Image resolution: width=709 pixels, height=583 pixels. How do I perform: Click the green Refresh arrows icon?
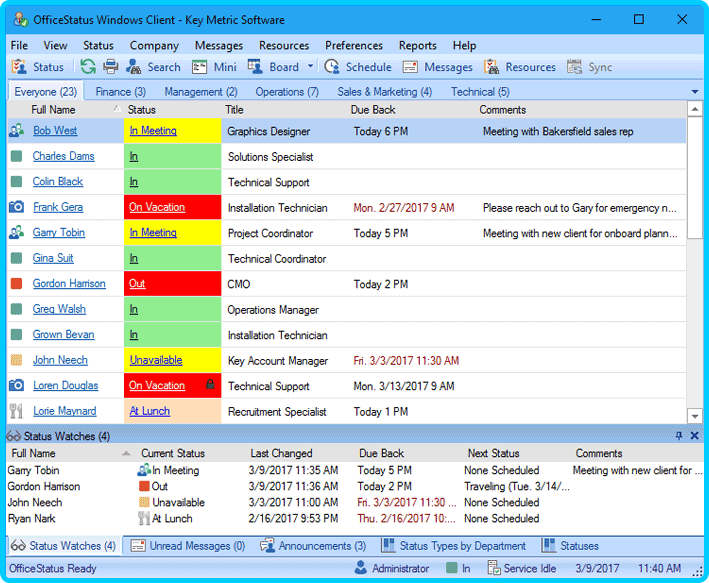(x=88, y=67)
